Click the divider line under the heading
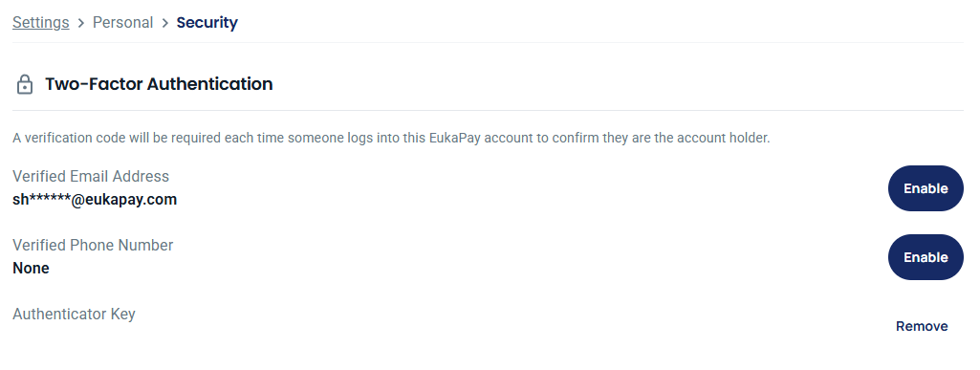The width and height of the screenshot is (980, 370). pyautogui.click(x=489, y=111)
